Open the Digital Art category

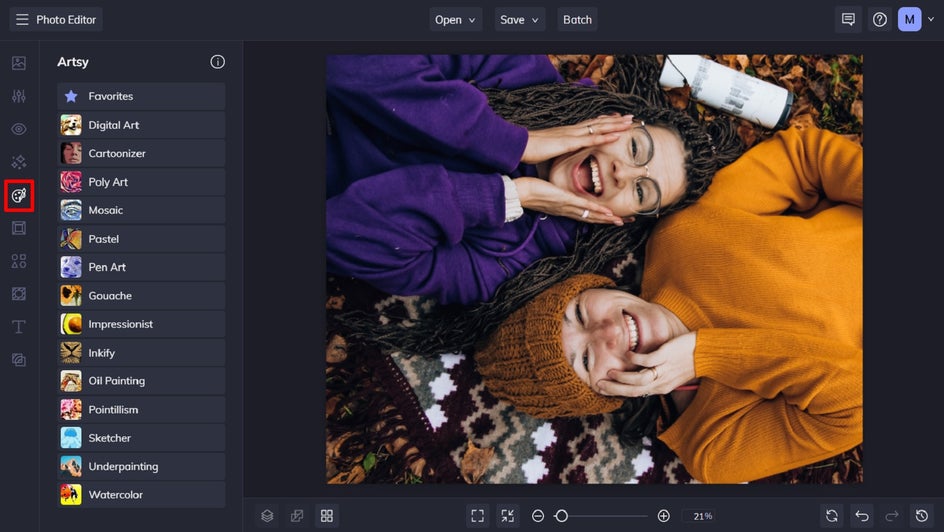[x=141, y=125]
